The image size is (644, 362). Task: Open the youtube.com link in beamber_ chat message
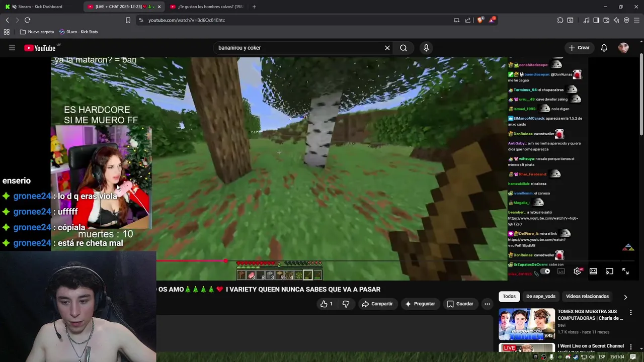(x=542, y=221)
